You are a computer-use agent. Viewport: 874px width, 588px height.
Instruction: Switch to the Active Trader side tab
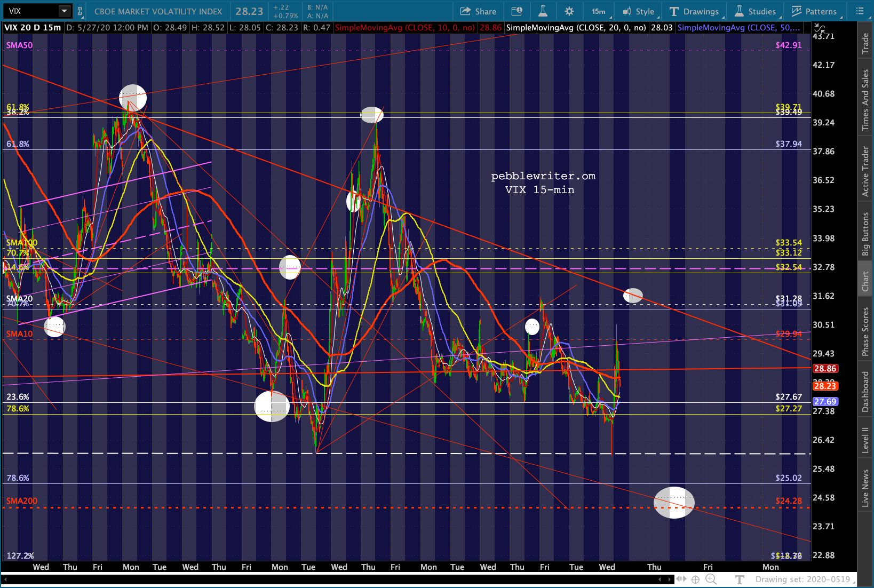(865, 172)
